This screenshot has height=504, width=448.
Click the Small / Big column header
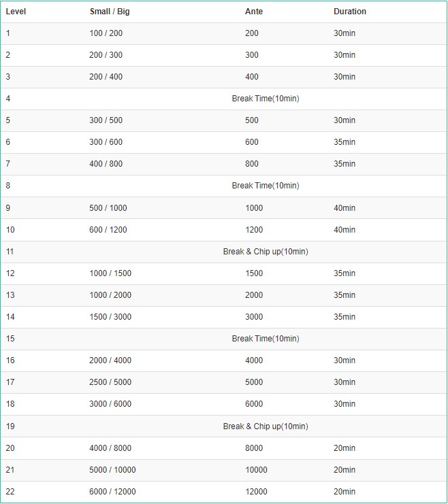click(x=110, y=12)
